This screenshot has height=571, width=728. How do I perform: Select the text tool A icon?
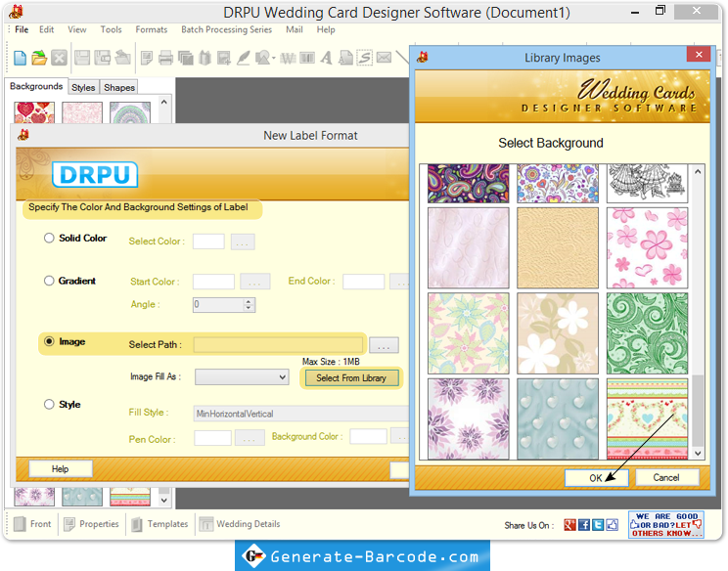327,58
